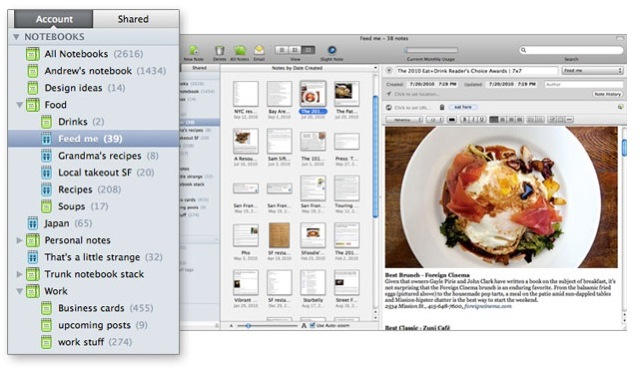Open the NYC res... note thumbnail
This screenshot has height=368, width=640.
[245, 94]
